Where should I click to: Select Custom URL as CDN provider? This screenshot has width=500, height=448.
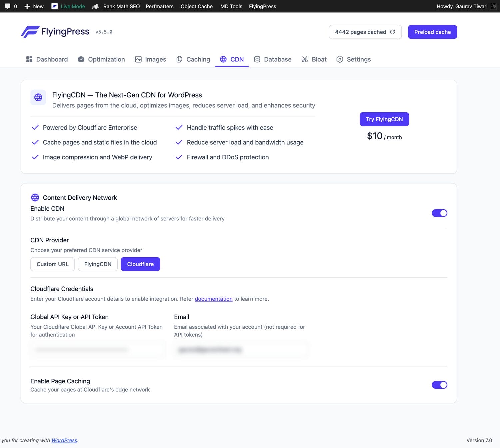tap(53, 264)
